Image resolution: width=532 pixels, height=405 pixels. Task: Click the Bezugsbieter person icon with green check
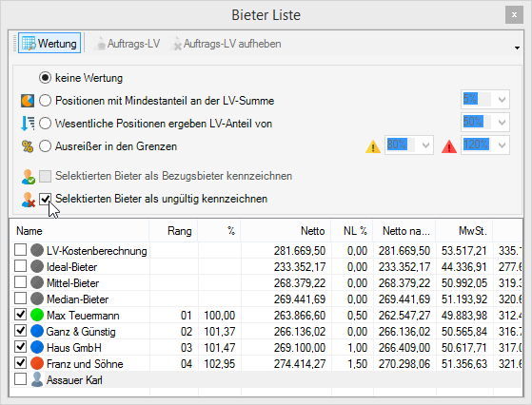click(x=29, y=176)
